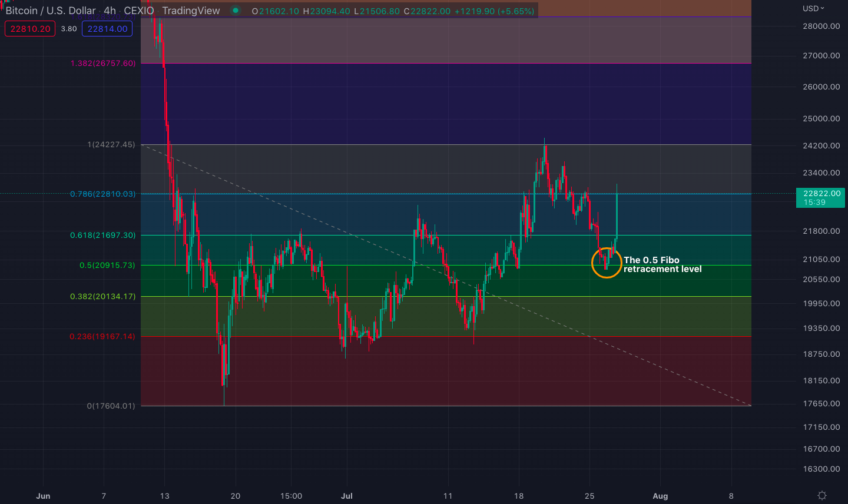
Task: Click the red sell price 22810.20
Action: 30,29
